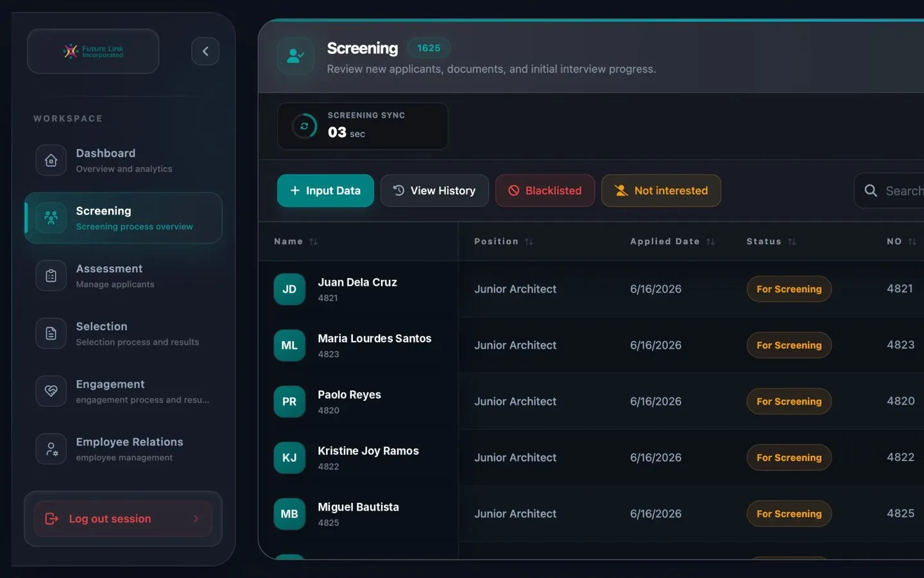
Task: Select the Screening sidebar item
Action: [123, 218]
